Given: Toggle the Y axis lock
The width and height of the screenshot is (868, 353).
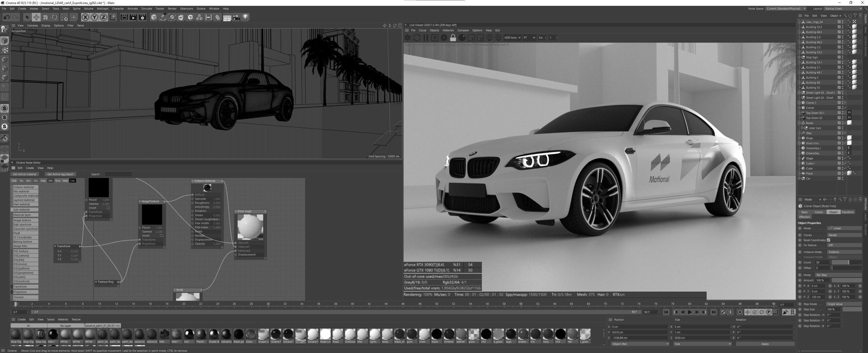Looking at the screenshot, I should pyautogui.click(x=95, y=17).
